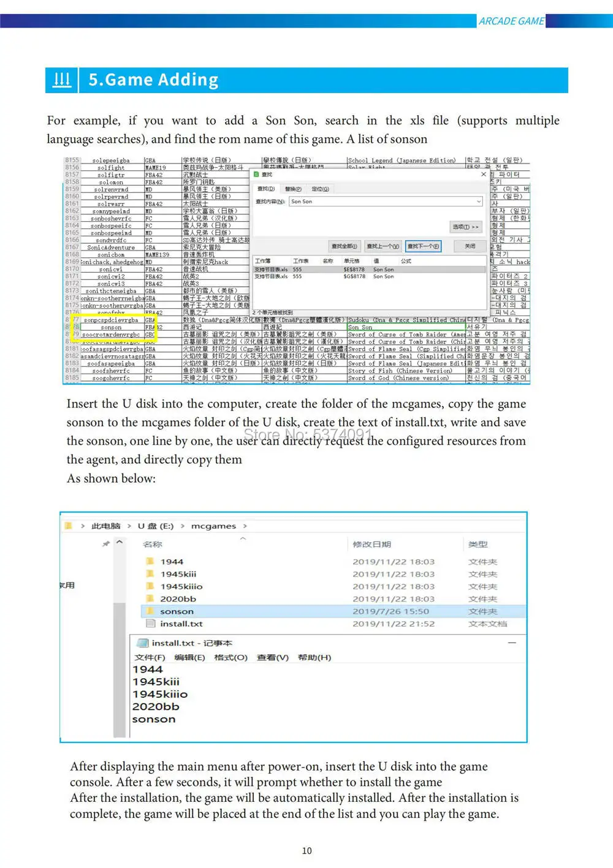Click the mcgames breadcrumb
Image resolution: width=613 pixels, height=868 pixels.
point(213,526)
